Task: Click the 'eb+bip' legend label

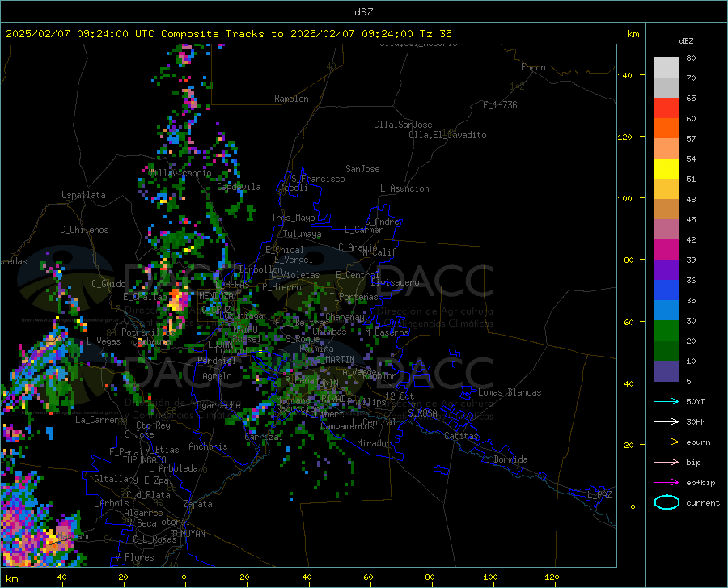Action: (x=700, y=483)
